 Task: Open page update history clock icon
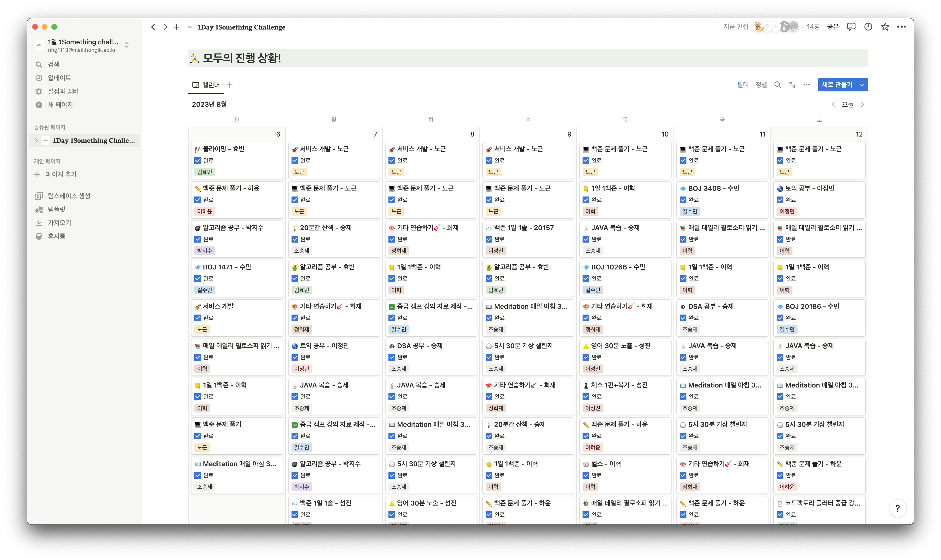point(868,27)
